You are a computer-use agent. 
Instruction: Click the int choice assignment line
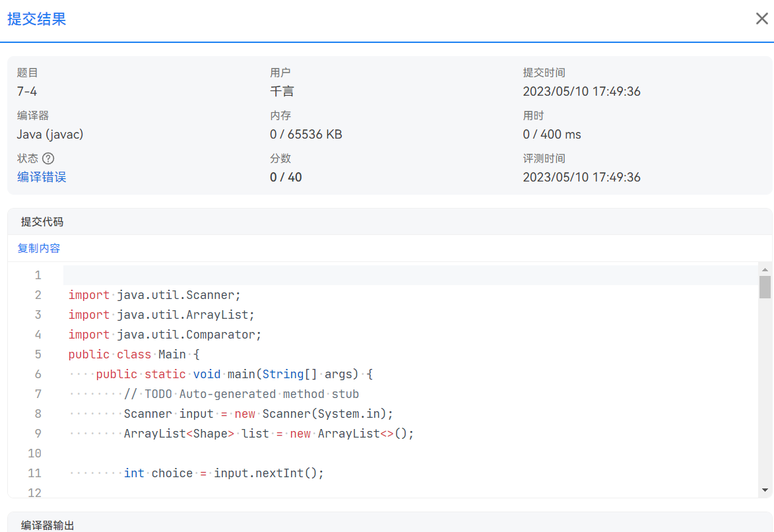(x=224, y=473)
